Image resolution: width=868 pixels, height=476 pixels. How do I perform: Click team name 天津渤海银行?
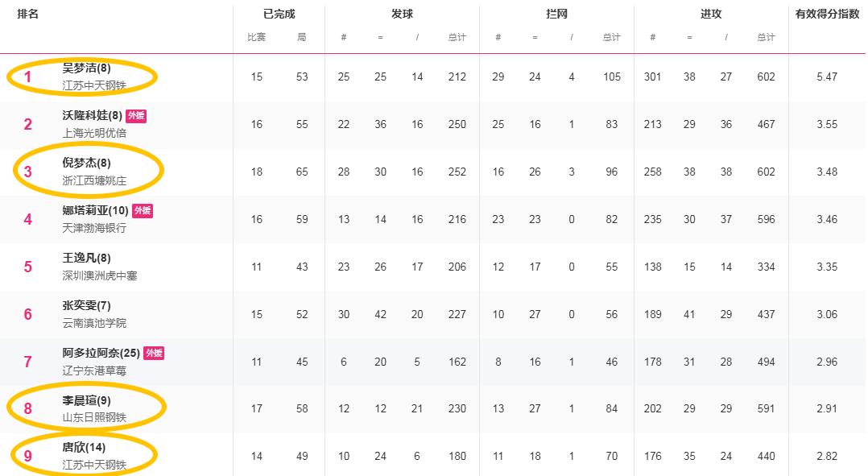tap(94, 228)
